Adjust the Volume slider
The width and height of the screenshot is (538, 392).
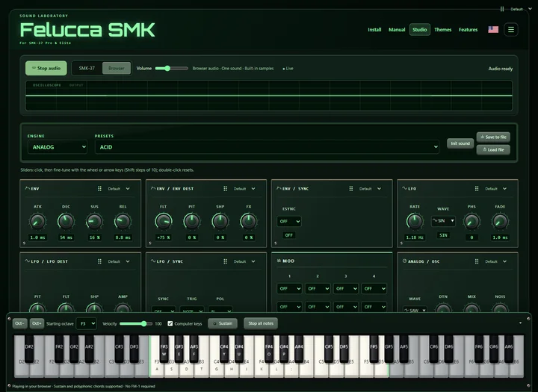point(171,68)
